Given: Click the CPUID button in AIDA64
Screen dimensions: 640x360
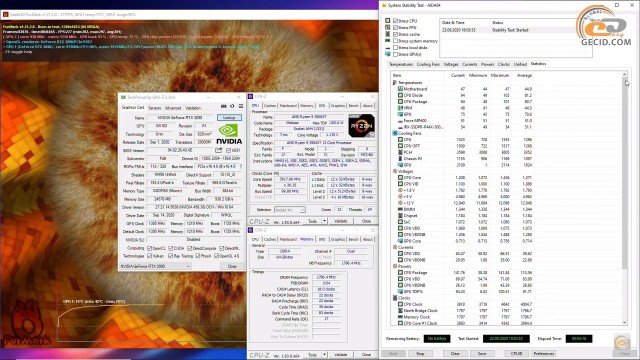Looking at the screenshot, I should pyautogui.click(x=516, y=353).
